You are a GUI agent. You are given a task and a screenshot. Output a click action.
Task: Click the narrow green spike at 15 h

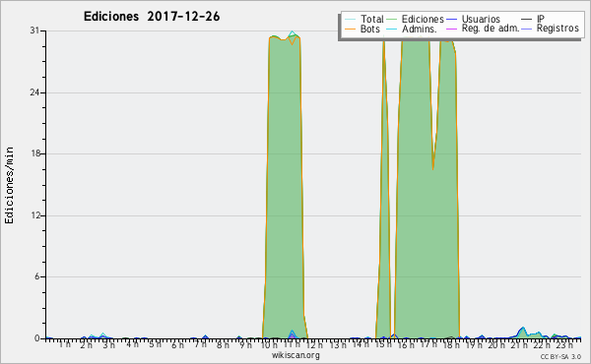click(383, 188)
